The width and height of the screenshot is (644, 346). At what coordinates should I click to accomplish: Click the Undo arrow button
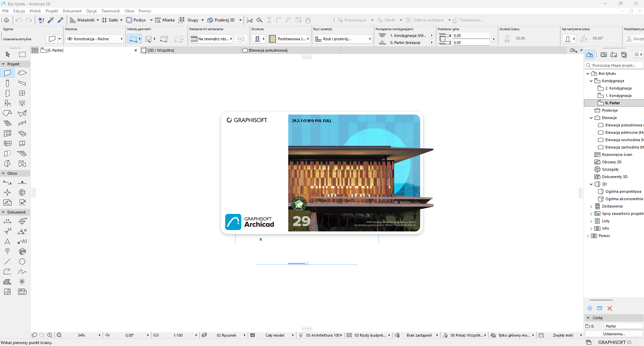tap(19, 20)
